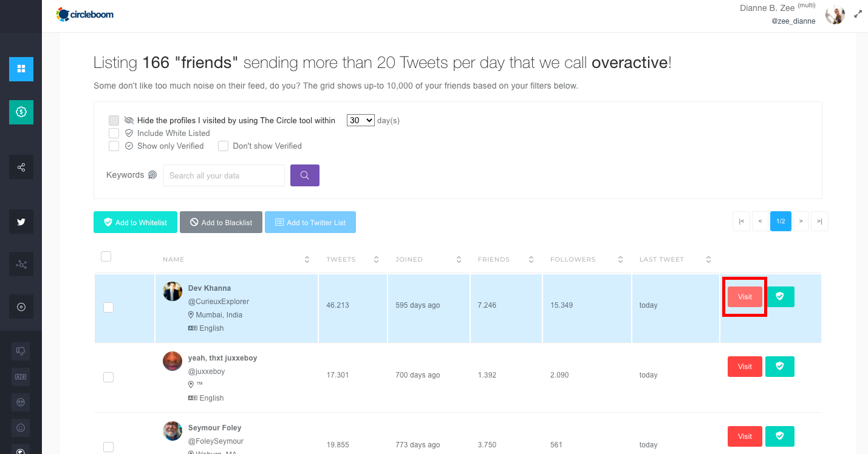Toggle fullscreen with expand arrows icon
The height and width of the screenshot is (454, 868).
click(x=858, y=13)
